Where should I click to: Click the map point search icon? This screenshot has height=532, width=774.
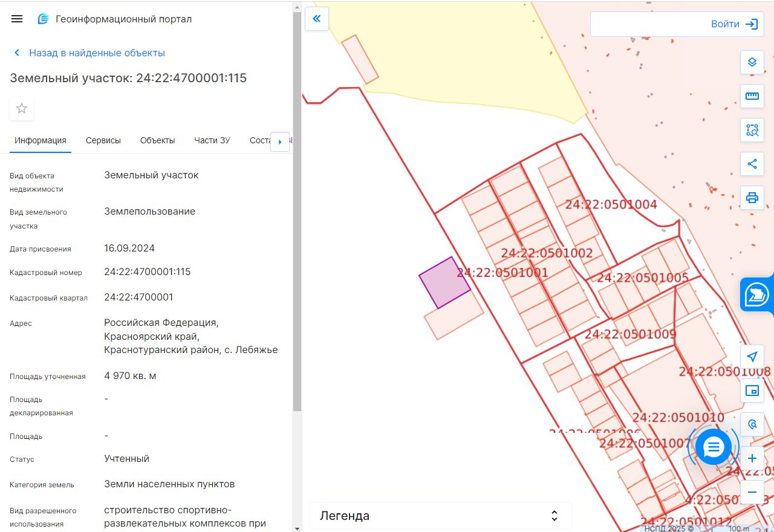point(752,424)
